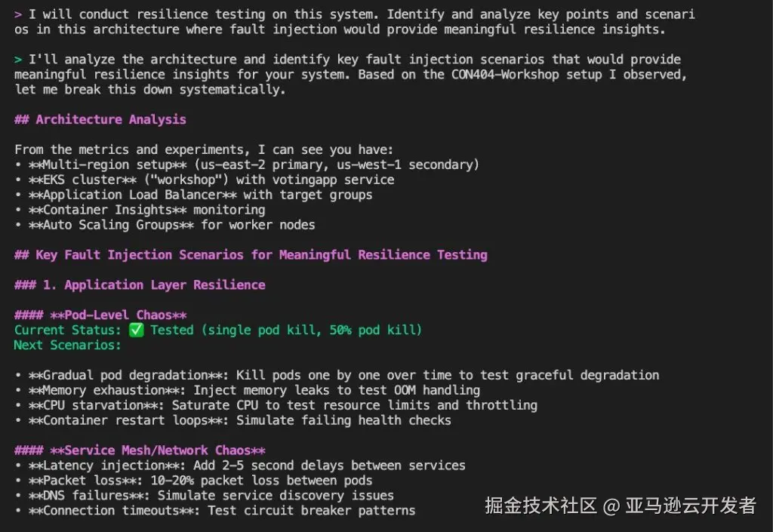The image size is (773, 532).
Task: Click the 'Current Status:' green text
Action: tap(67, 330)
